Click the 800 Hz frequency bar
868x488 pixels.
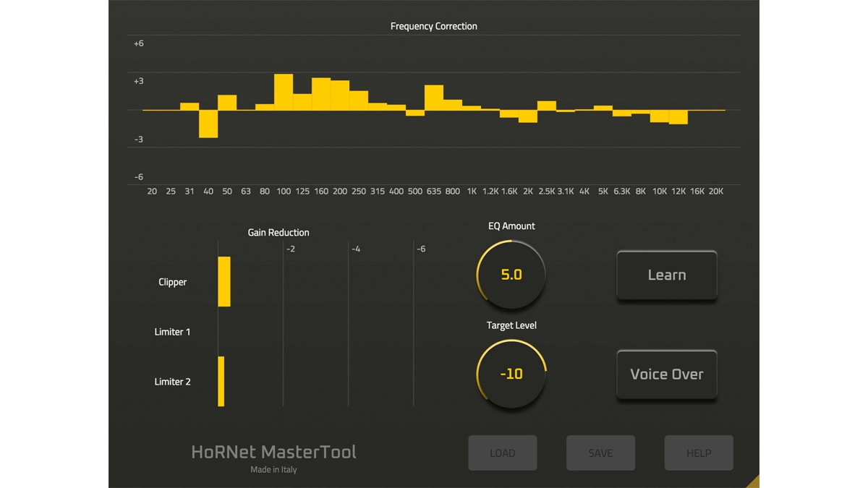(453, 105)
